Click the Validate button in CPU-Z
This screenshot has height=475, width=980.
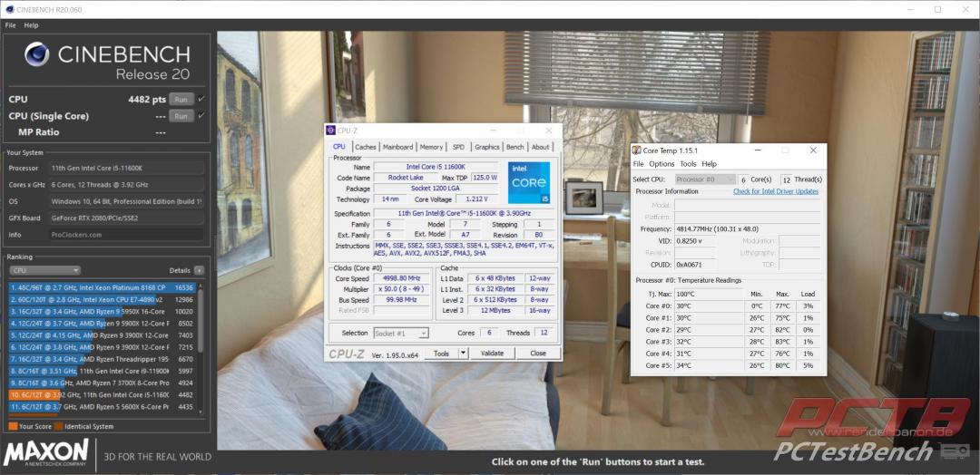(x=492, y=354)
